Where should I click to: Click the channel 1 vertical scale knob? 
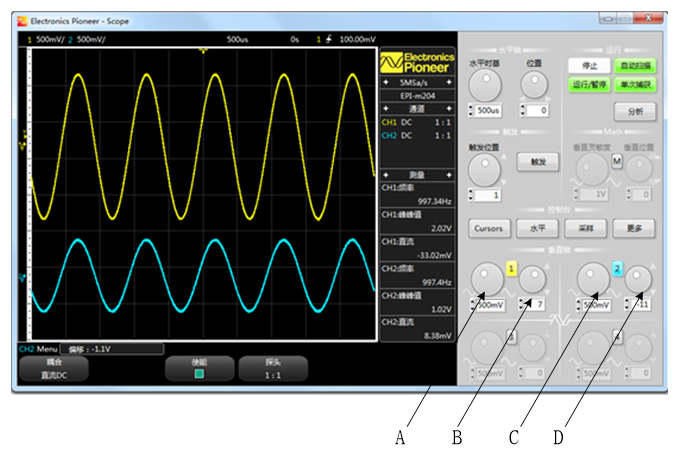[487, 279]
